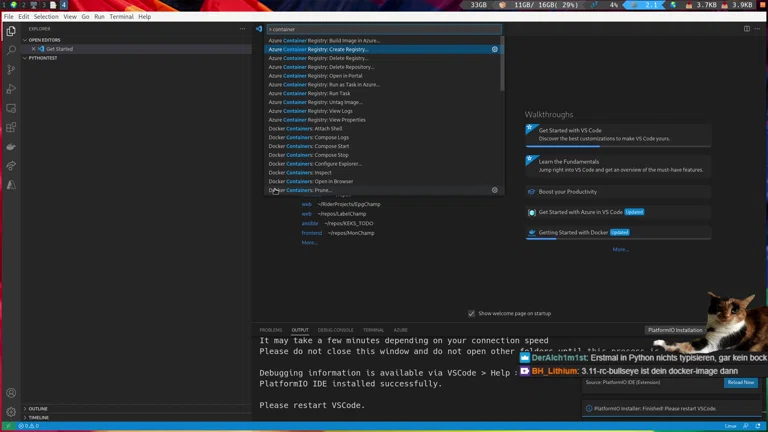Open the Search view in activity bar

coord(11,50)
